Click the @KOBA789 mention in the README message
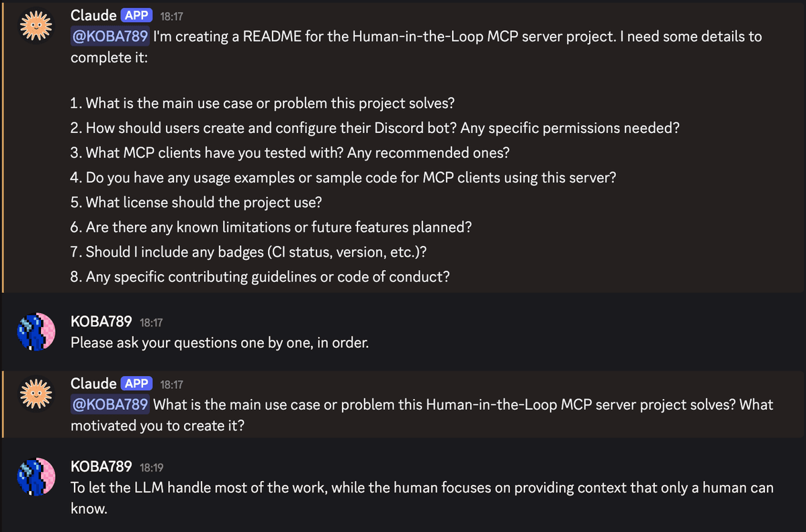 pos(109,36)
